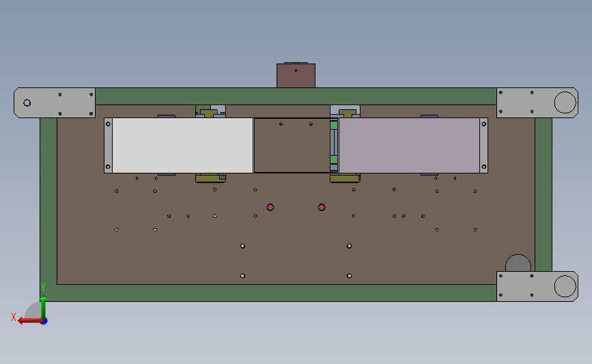Select the large round hole in bottom-right bracket
The image size is (592, 364).
click(x=565, y=286)
